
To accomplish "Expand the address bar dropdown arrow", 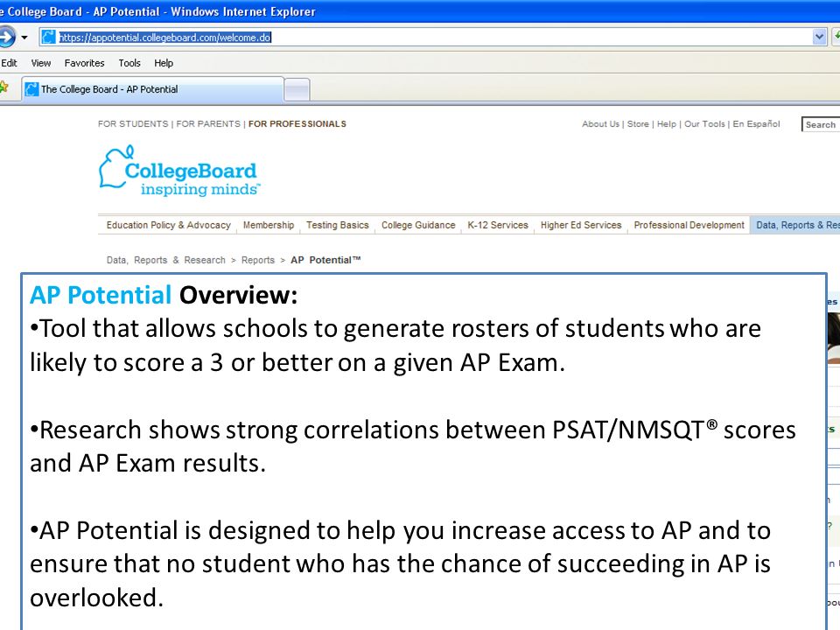I will pos(820,37).
